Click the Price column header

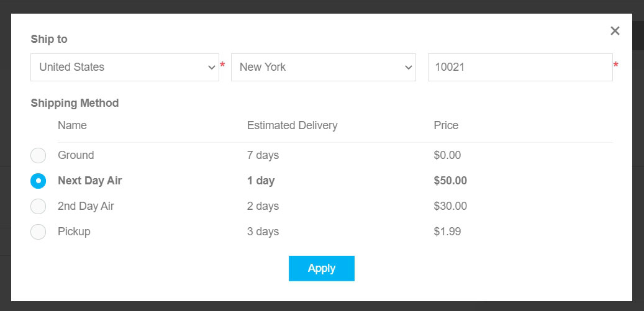point(446,125)
